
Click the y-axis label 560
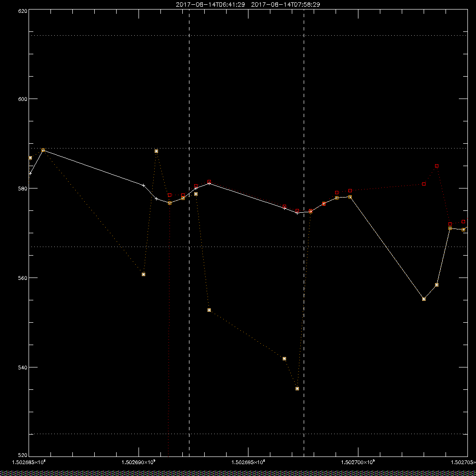click(23, 278)
